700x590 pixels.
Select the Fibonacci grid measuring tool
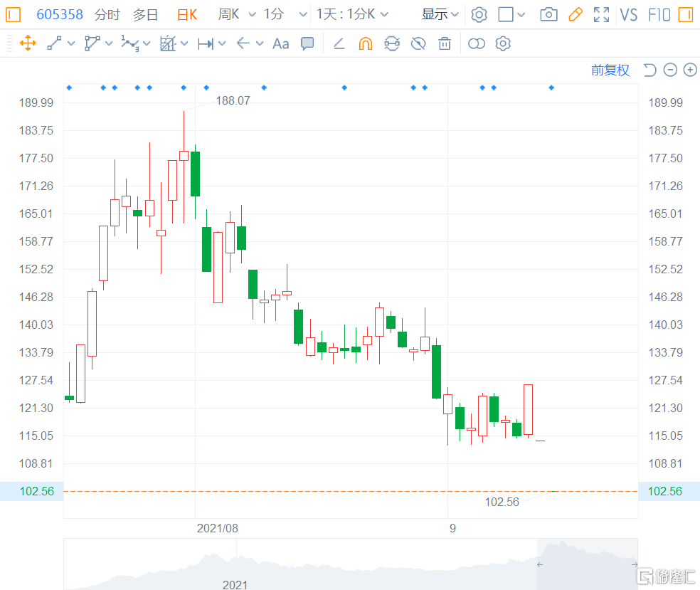point(168,43)
